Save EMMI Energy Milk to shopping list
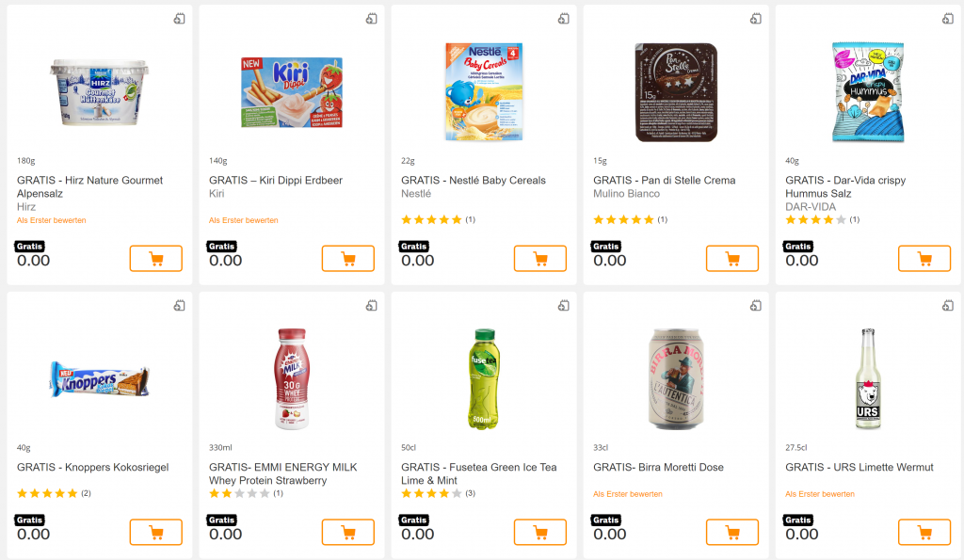Viewport: 964px width, 560px height. tap(371, 306)
